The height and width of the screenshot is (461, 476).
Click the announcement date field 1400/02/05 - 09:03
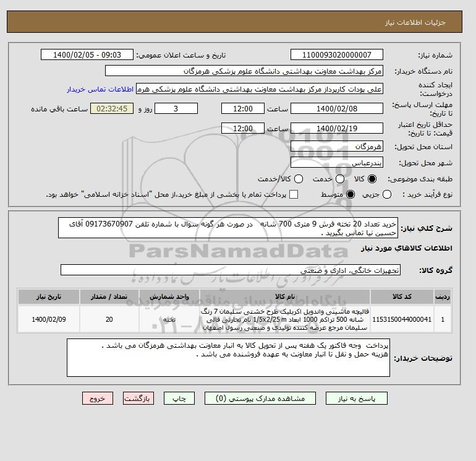(87, 55)
